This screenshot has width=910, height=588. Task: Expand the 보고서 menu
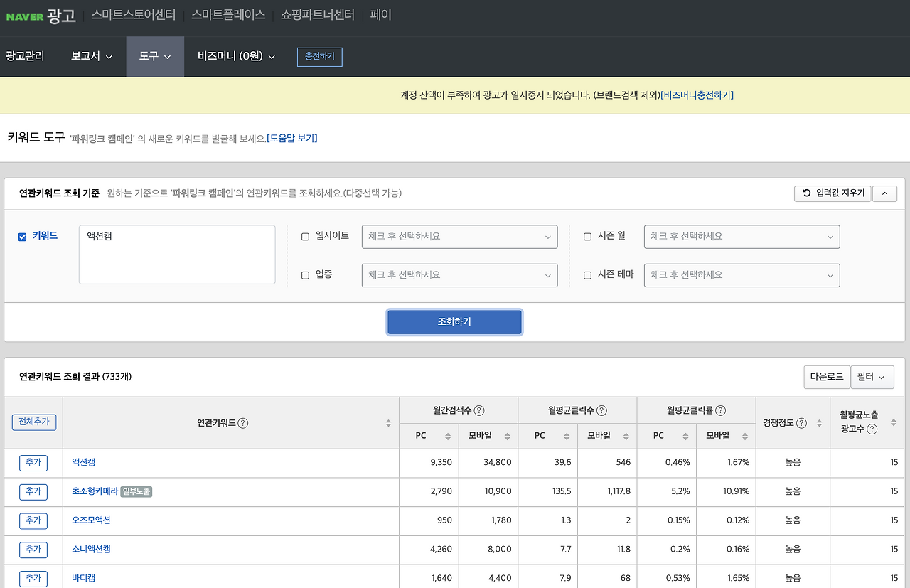point(92,56)
